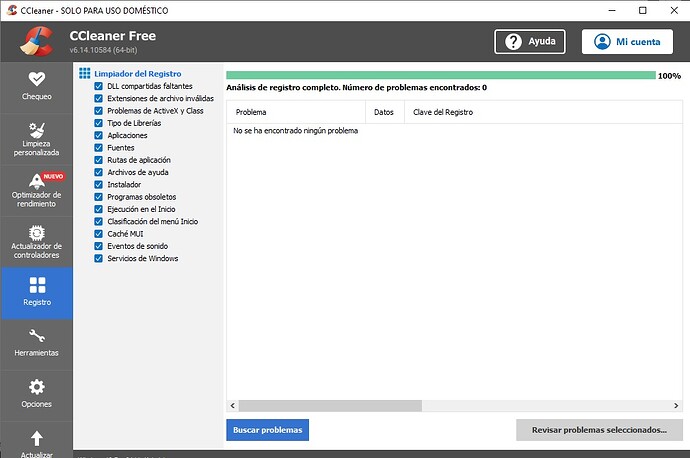Image resolution: width=690 pixels, height=458 pixels.
Task: Select the Registro grid icon
Action: pos(37,285)
